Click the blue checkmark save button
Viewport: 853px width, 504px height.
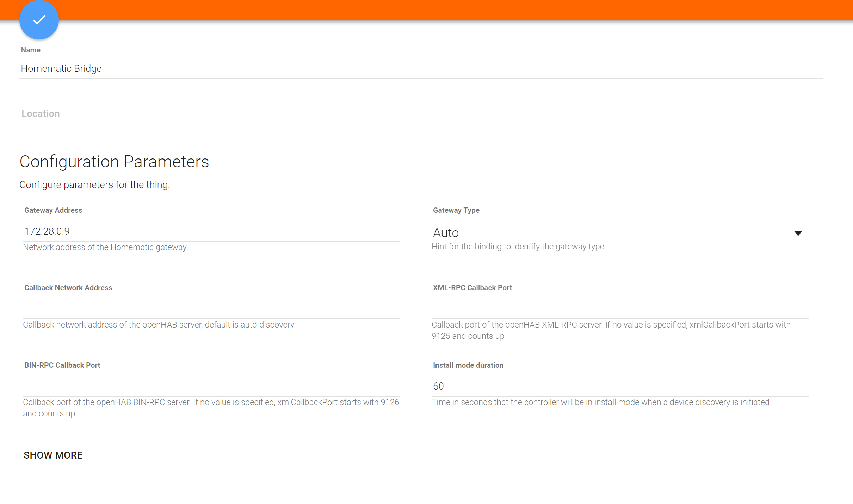tap(39, 20)
